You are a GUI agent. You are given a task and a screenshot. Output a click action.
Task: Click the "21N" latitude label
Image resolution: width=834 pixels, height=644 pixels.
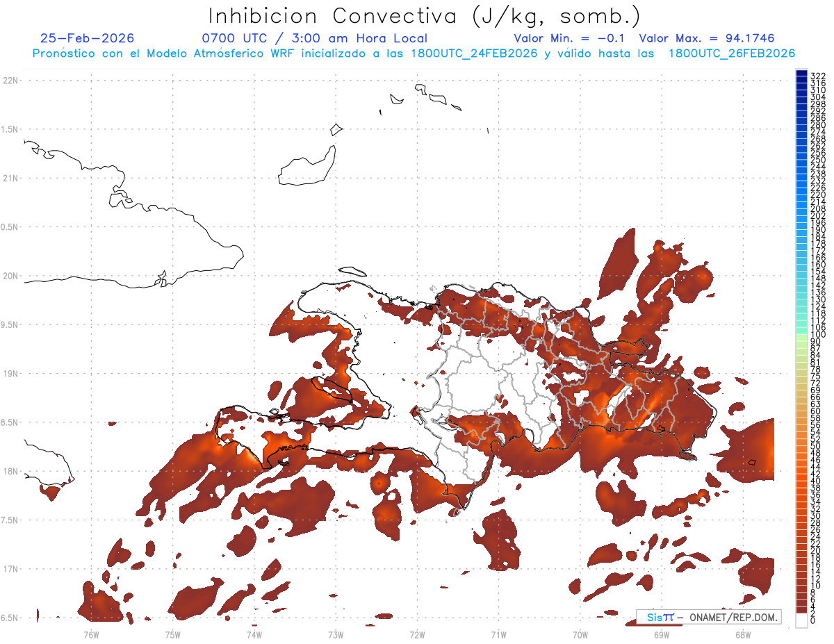click(10, 179)
